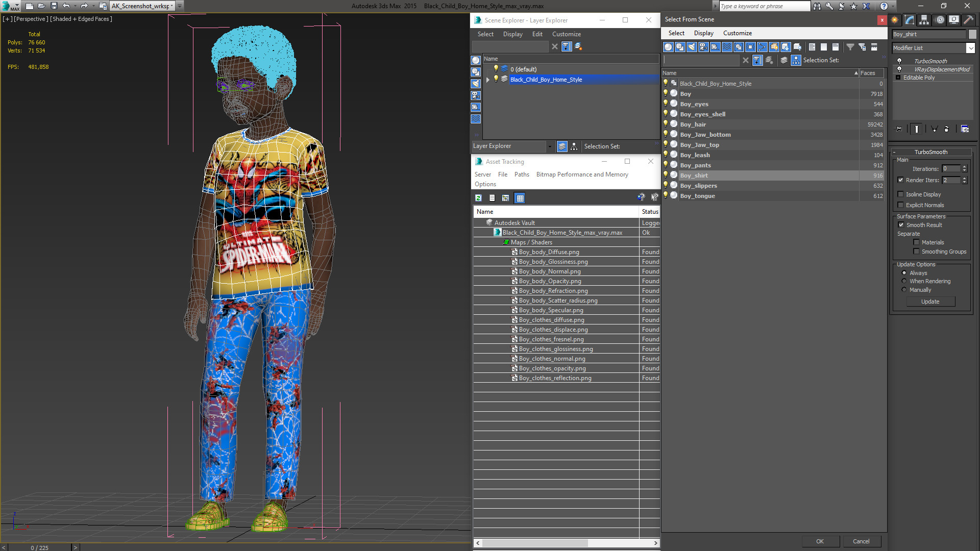Image resolution: width=980 pixels, height=551 pixels.
Task: Open the Motion command panel tab
Action: pos(940,20)
